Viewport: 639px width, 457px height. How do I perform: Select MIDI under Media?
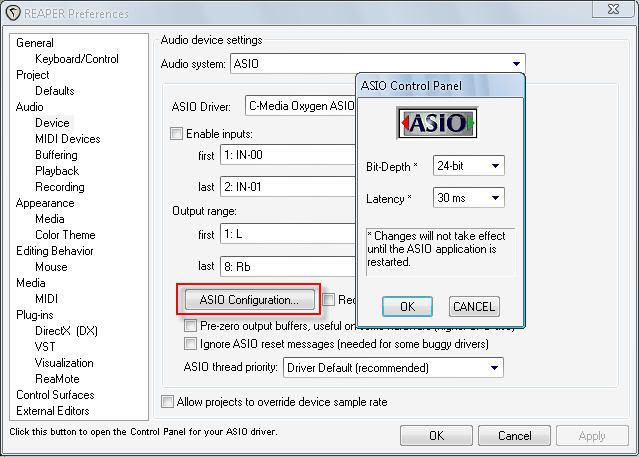tap(46, 299)
